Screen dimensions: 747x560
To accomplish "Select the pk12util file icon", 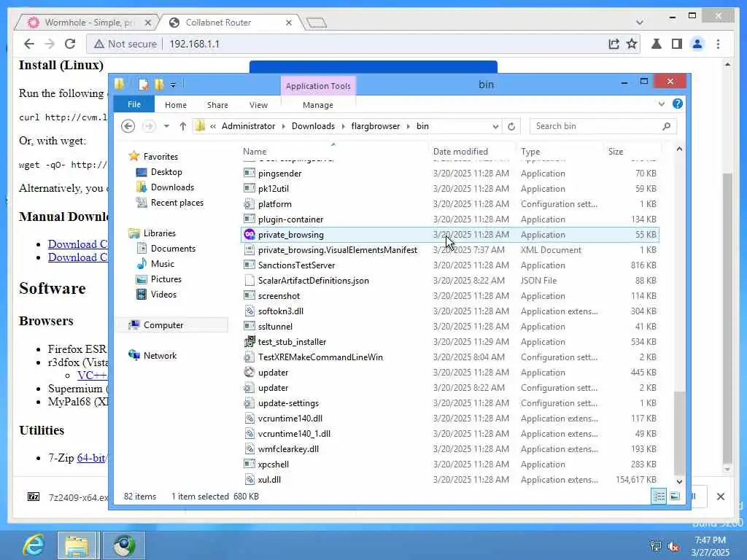I will pyautogui.click(x=249, y=189).
